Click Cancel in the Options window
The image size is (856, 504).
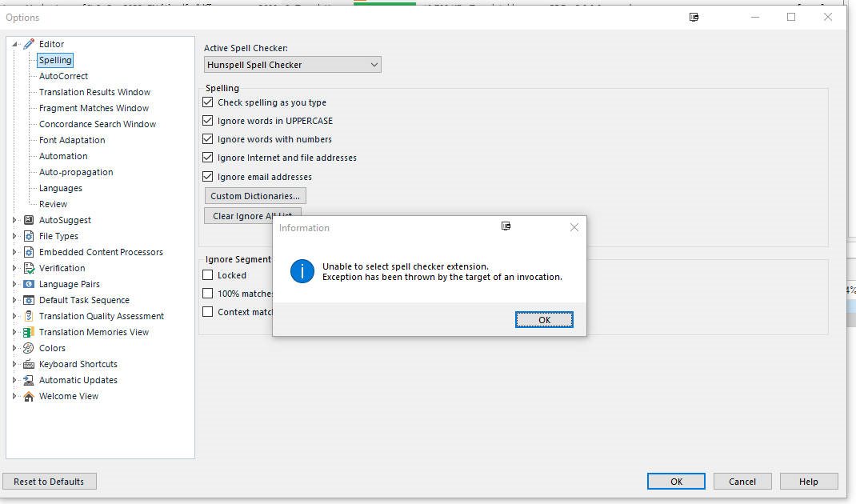(x=742, y=482)
